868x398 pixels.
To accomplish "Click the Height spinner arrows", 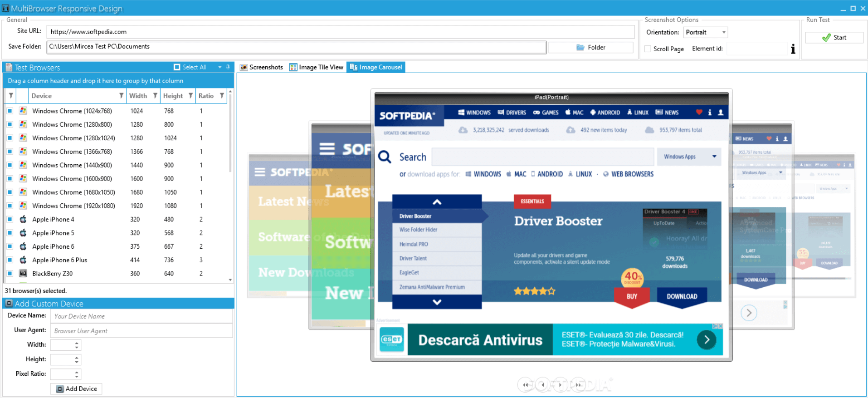I will tap(77, 359).
